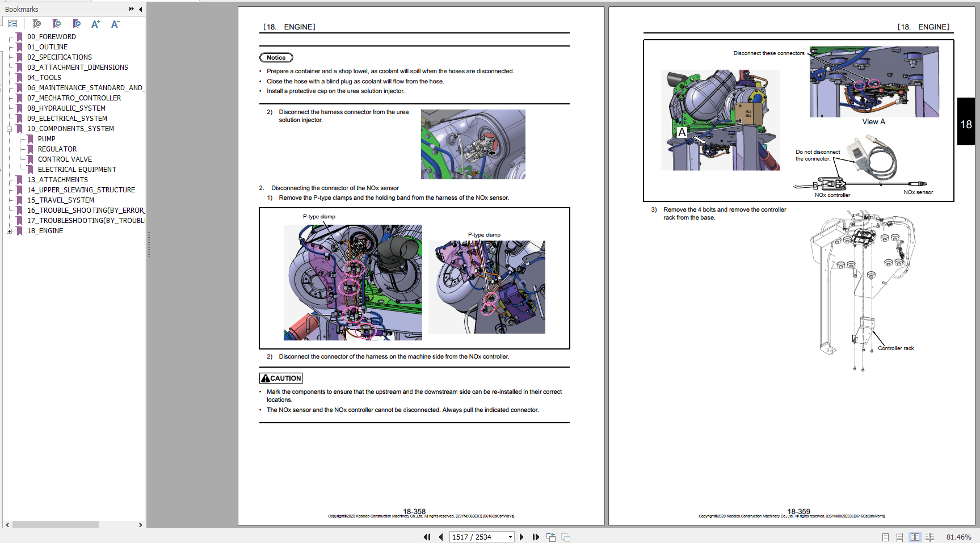
Task: Click the bookmarks scrollbar right arrow
Action: (141, 525)
